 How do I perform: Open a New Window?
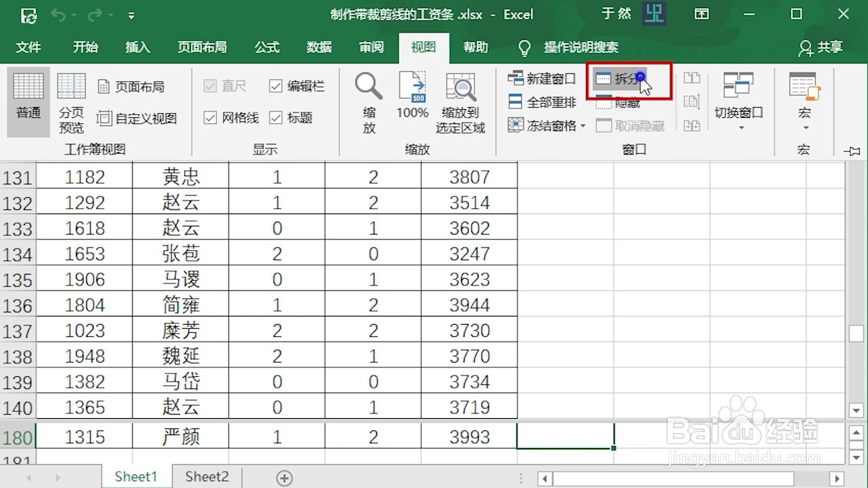(542, 79)
